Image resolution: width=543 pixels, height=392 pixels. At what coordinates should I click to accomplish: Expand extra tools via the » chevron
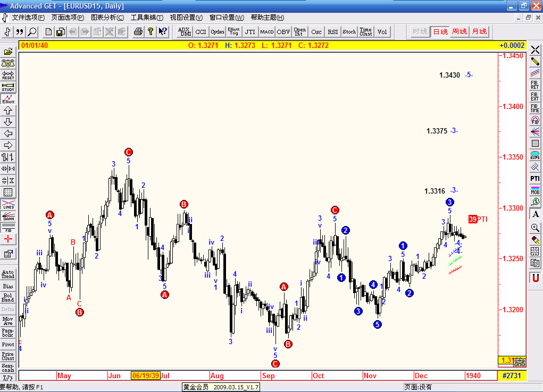click(19, 31)
